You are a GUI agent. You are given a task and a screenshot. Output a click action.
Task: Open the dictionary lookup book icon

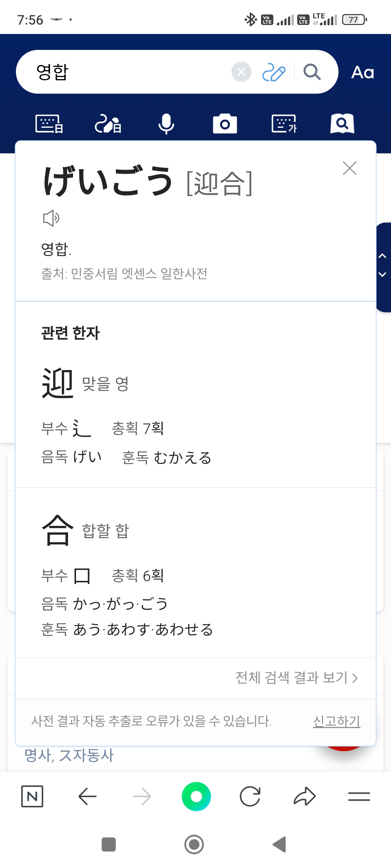pos(342,124)
